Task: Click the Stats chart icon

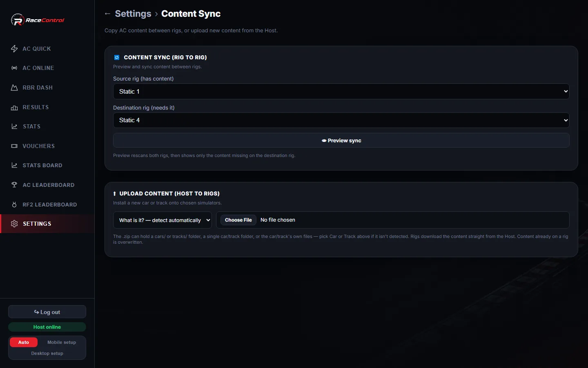Action: (x=14, y=126)
